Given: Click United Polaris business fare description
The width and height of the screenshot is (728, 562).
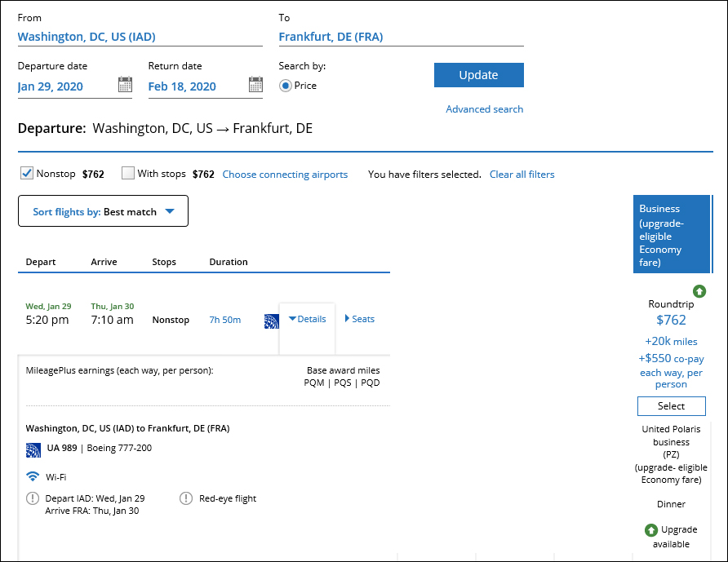Looking at the screenshot, I should (x=671, y=454).
